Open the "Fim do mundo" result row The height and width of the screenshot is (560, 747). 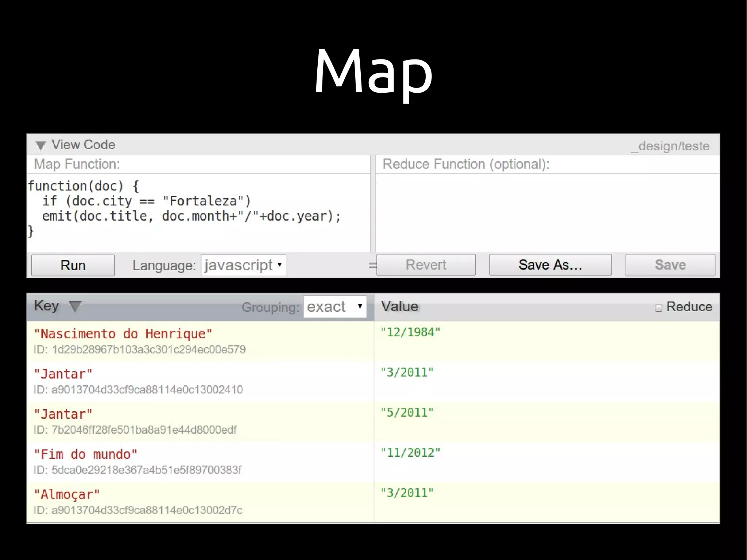[85, 454]
